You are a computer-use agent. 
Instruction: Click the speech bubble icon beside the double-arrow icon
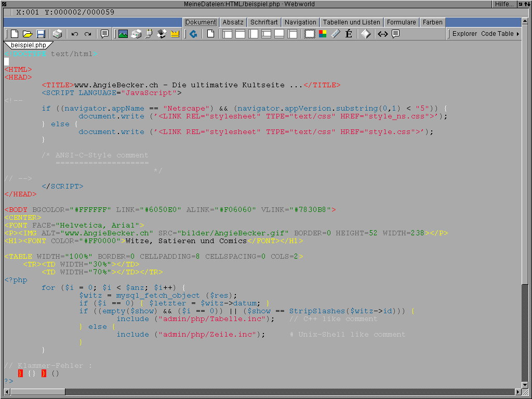tap(395, 34)
